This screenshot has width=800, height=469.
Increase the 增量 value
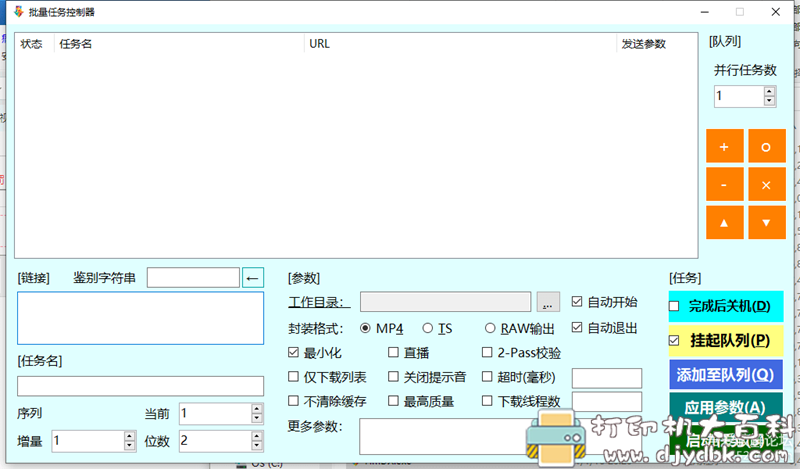point(129,436)
